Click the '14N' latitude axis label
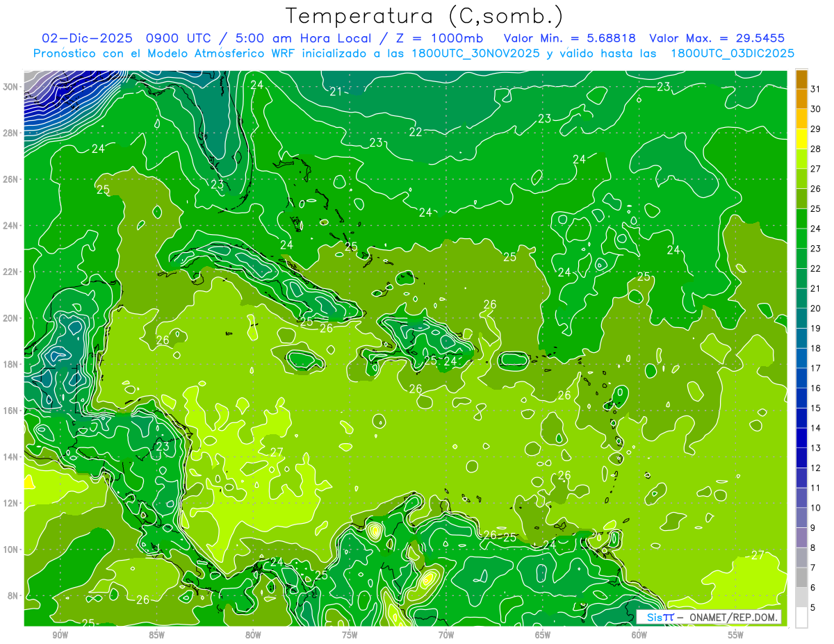Image resolution: width=834 pixels, height=644 pixels. click(12, 457)
